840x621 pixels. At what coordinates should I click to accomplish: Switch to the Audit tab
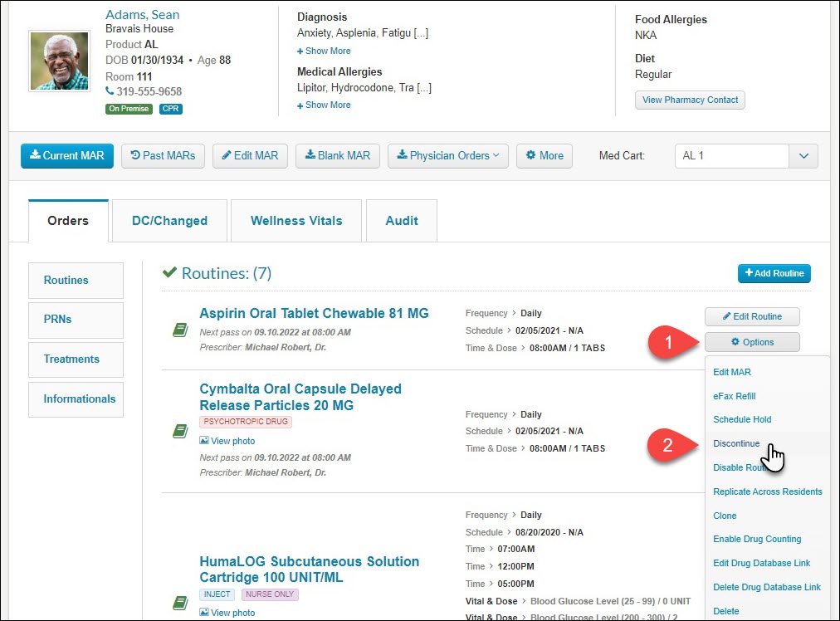[x=401, y=220]
